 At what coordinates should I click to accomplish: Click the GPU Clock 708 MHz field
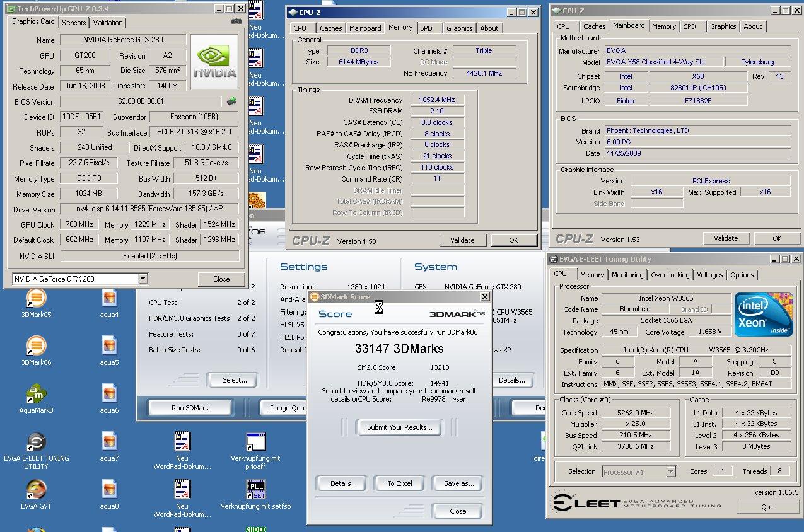pos(78,224)
